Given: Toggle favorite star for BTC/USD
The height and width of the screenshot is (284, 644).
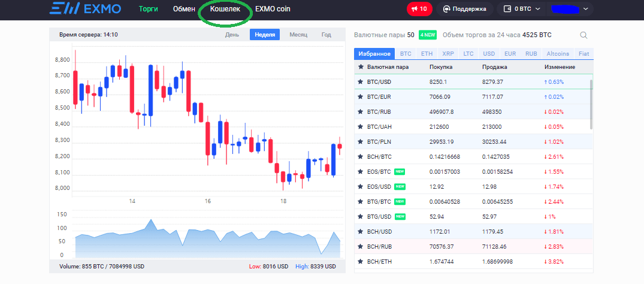Looking at the screenshot, I should coord(360,81).
